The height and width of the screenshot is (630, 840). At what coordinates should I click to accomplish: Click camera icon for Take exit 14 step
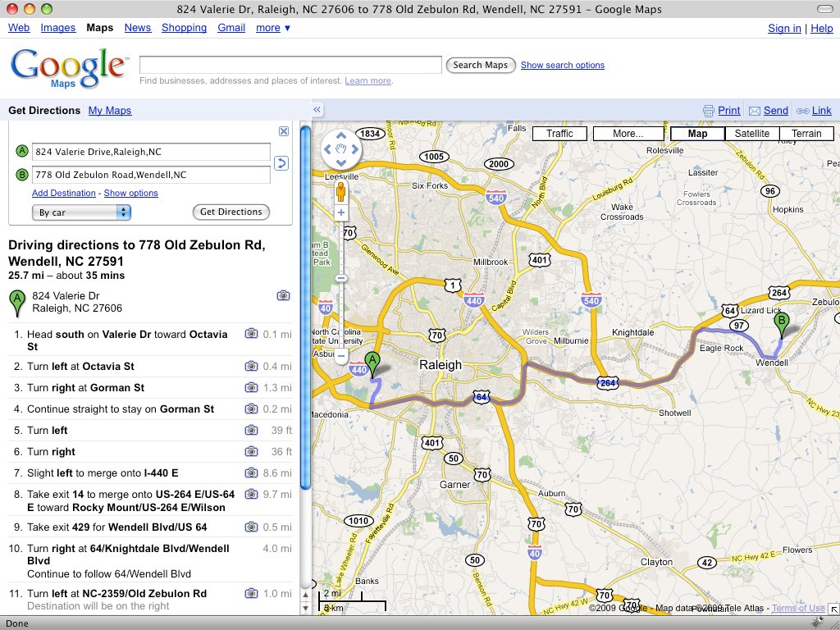click(x=251, y=494)
